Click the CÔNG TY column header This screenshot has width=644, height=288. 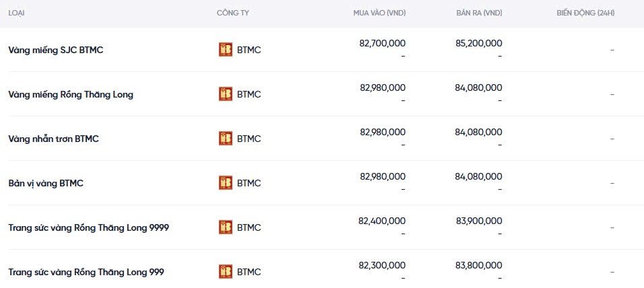point(232,13)
